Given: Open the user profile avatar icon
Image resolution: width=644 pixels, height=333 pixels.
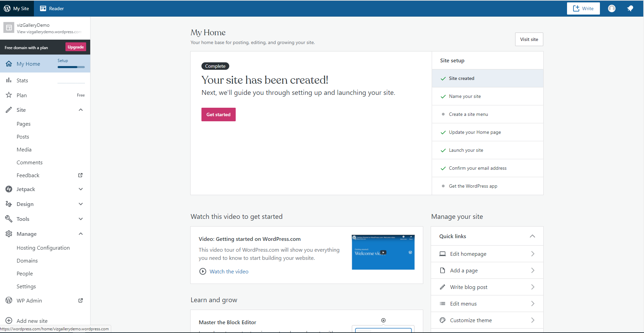Looking at the screenshot, I should (x=612, y=8).
